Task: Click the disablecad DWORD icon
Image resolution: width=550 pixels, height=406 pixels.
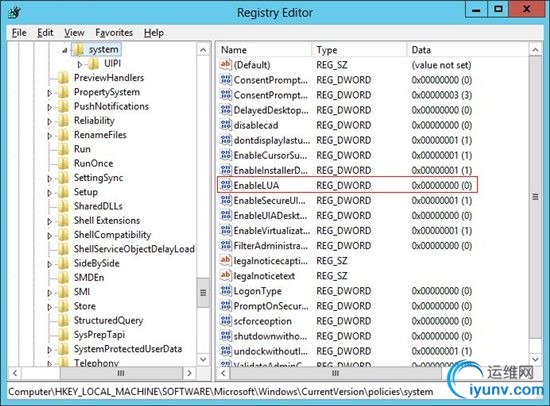Action: click(x=225, y=125)
